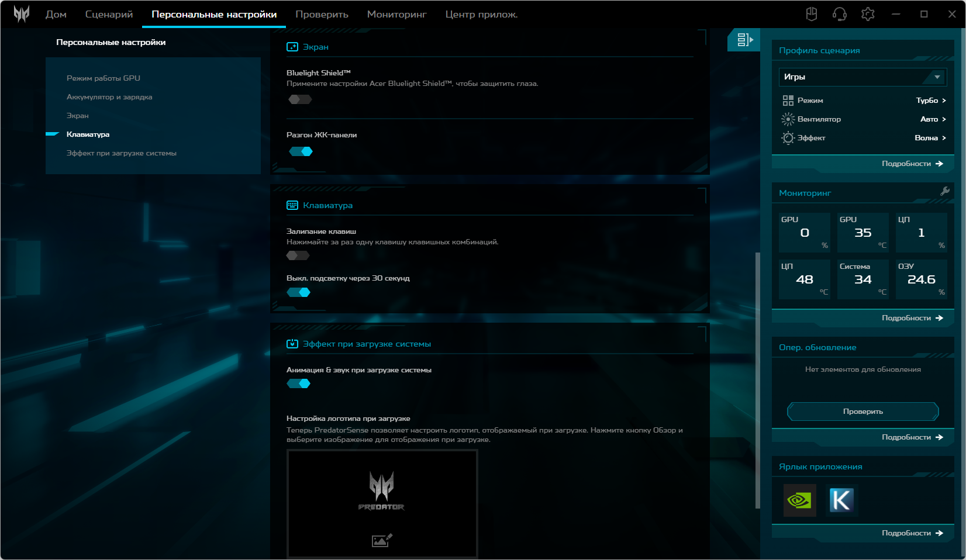Click the Вентилятор fan icon
Viewport: 966px width, 560px height.
point(788,119)
